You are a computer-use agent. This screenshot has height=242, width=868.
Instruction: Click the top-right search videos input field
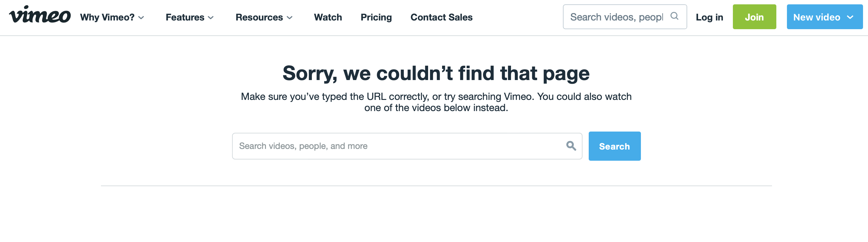[617, 16]
